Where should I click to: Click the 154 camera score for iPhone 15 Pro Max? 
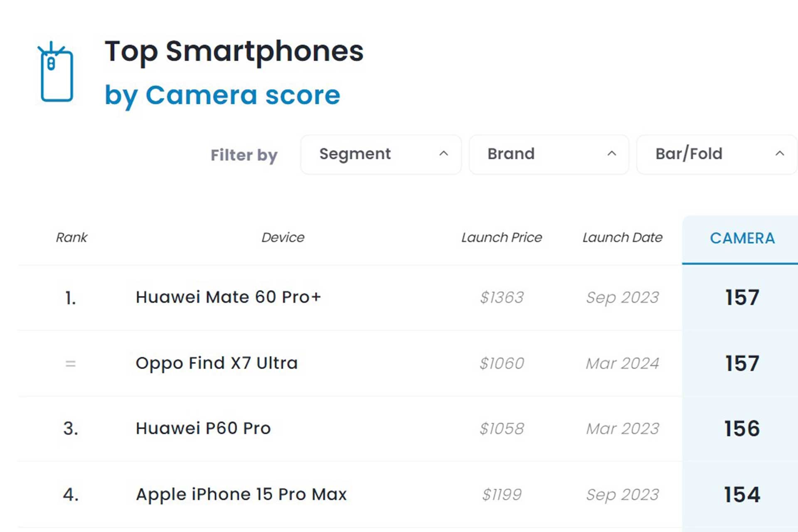click(742, 495)
